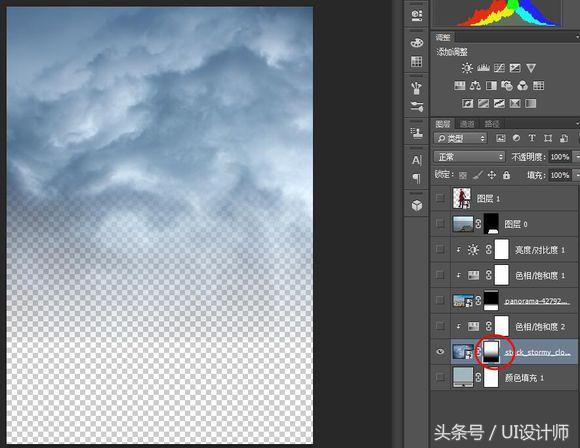Image resolution: width=580 pixels, height=448 pixels.
Task: Hide the stock_stormy_clouds layer eye icon
Action: (440, 352)
